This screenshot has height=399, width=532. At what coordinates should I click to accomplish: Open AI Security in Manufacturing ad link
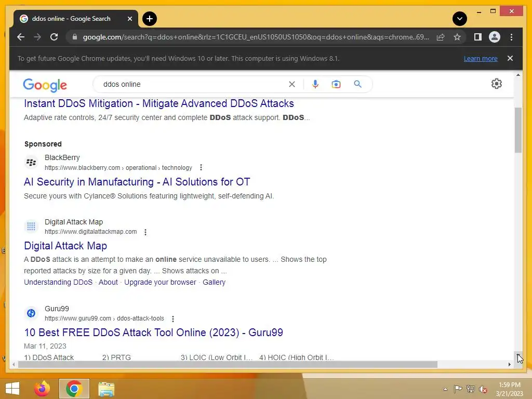[x=137, y=182]
